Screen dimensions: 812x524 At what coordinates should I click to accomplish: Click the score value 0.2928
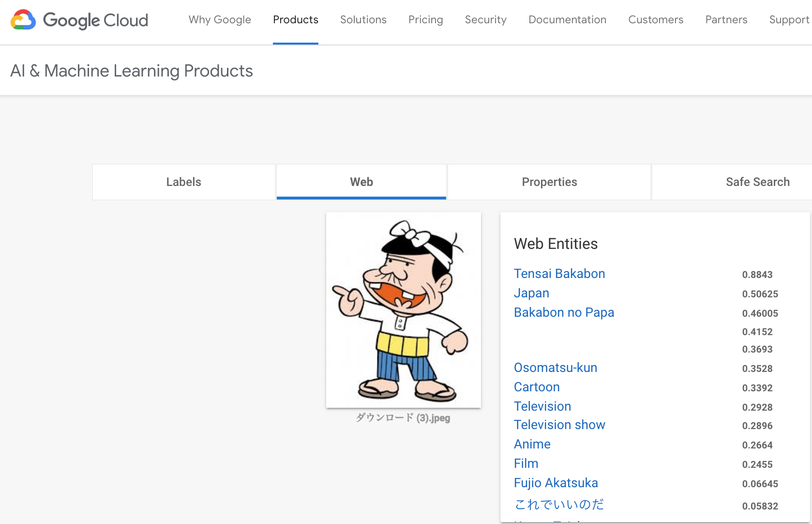[x=757, y=407]
